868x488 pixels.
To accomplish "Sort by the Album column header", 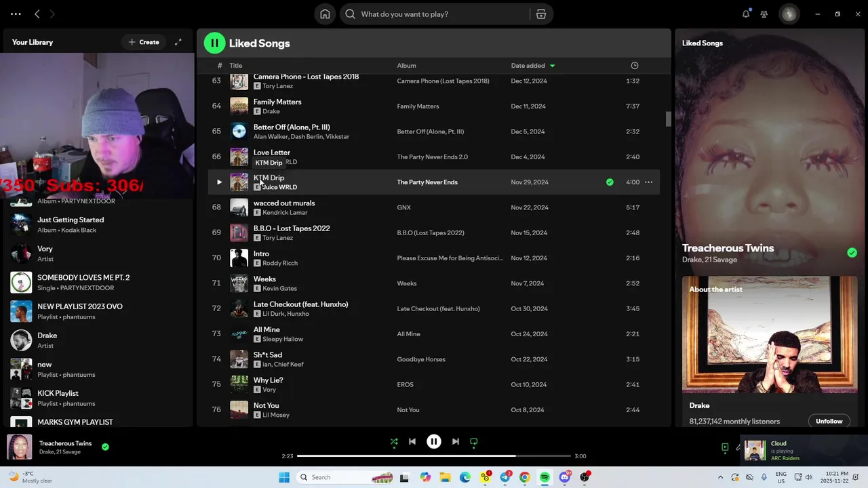I will click(x=406, y=66).
